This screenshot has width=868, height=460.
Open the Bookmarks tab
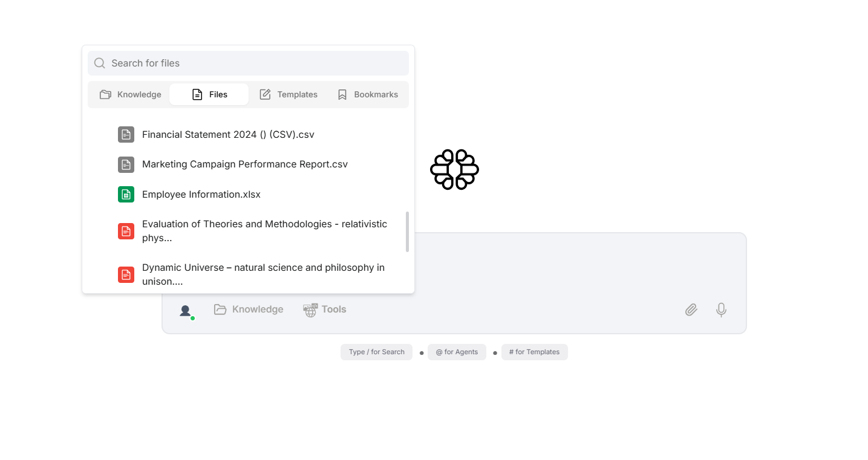click(367, 94)
